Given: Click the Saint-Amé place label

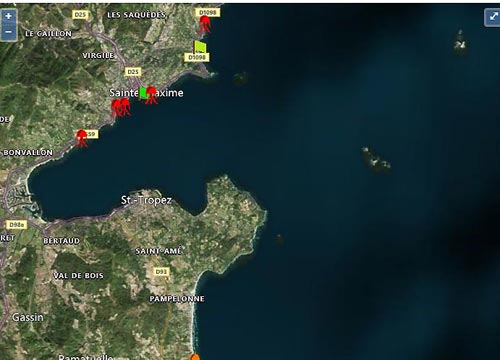Looking at the screenshot, I should pyautogui.click(x=159, y=251).
